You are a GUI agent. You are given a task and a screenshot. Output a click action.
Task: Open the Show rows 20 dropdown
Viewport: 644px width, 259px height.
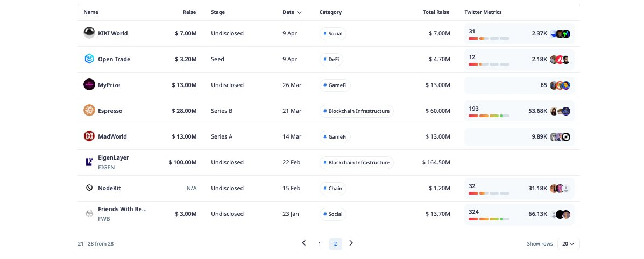pos(569,244)
